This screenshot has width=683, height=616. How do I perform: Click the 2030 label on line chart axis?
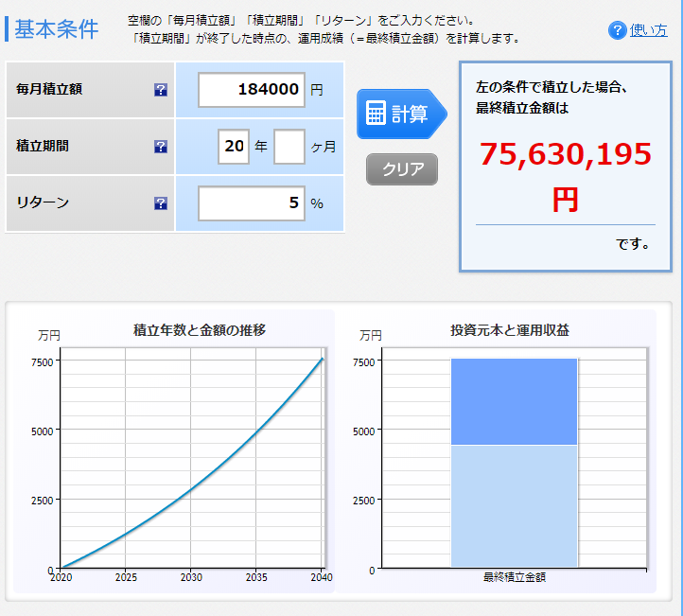point(191,577)
